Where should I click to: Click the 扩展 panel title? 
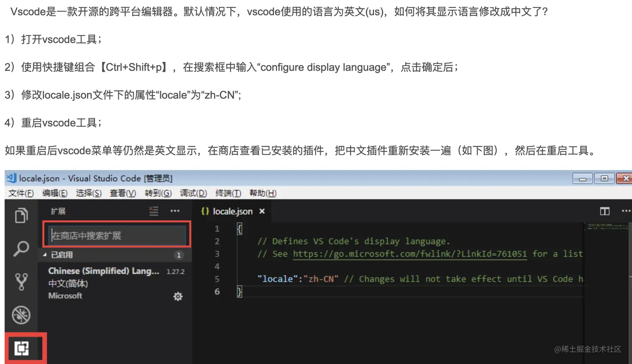[58, 211]
